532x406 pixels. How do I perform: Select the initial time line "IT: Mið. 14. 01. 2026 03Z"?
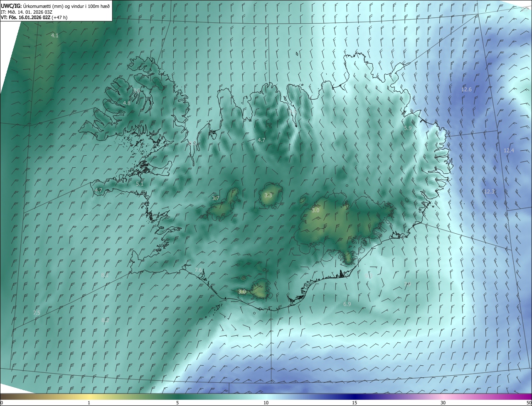27,12
